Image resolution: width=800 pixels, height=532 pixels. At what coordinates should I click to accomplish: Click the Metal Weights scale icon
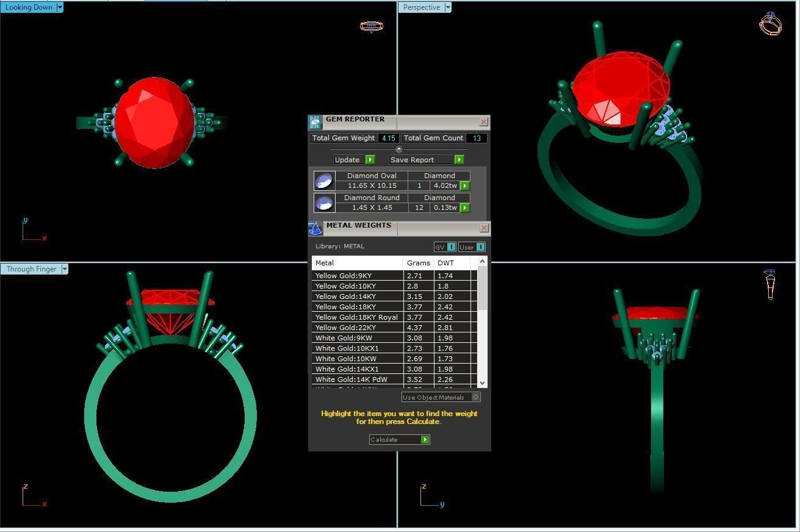pyautogui.click(x=315, y=228)
